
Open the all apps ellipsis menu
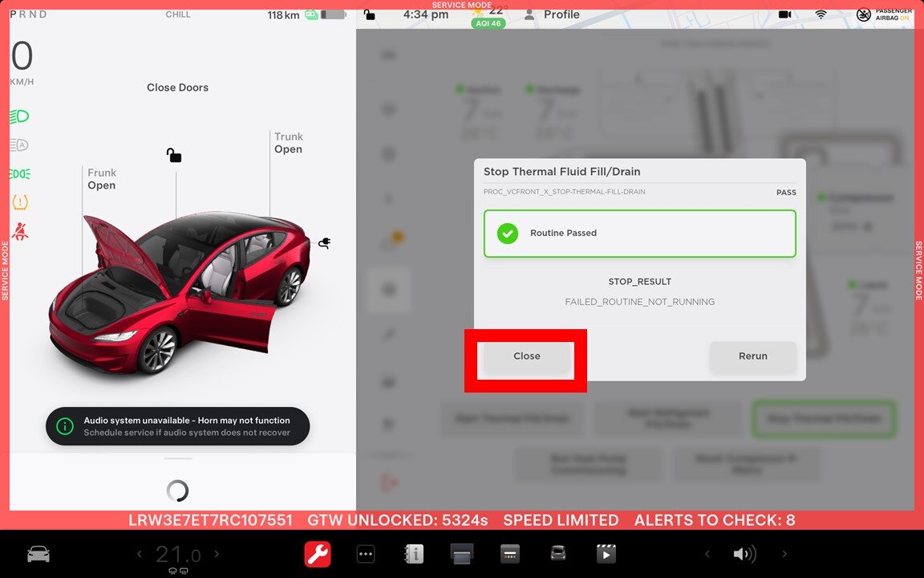pos(366,554)
